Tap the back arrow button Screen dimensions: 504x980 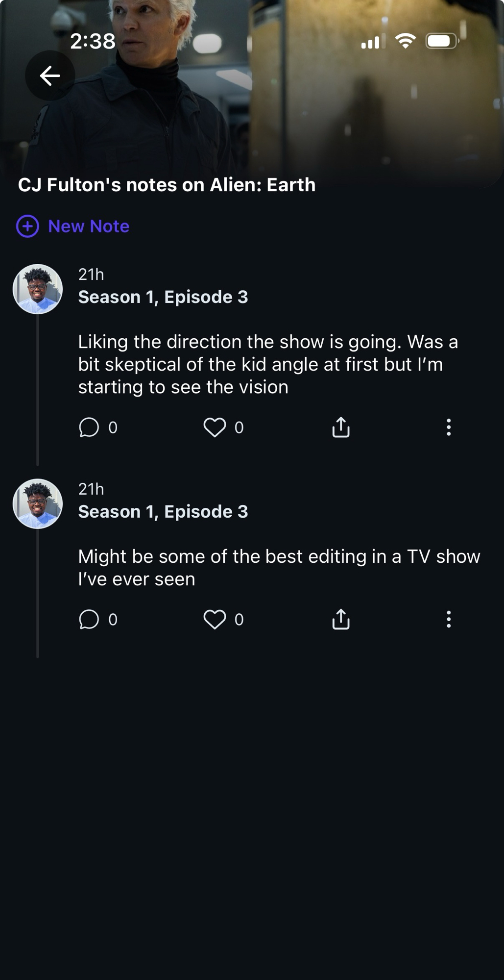point(50,76)
